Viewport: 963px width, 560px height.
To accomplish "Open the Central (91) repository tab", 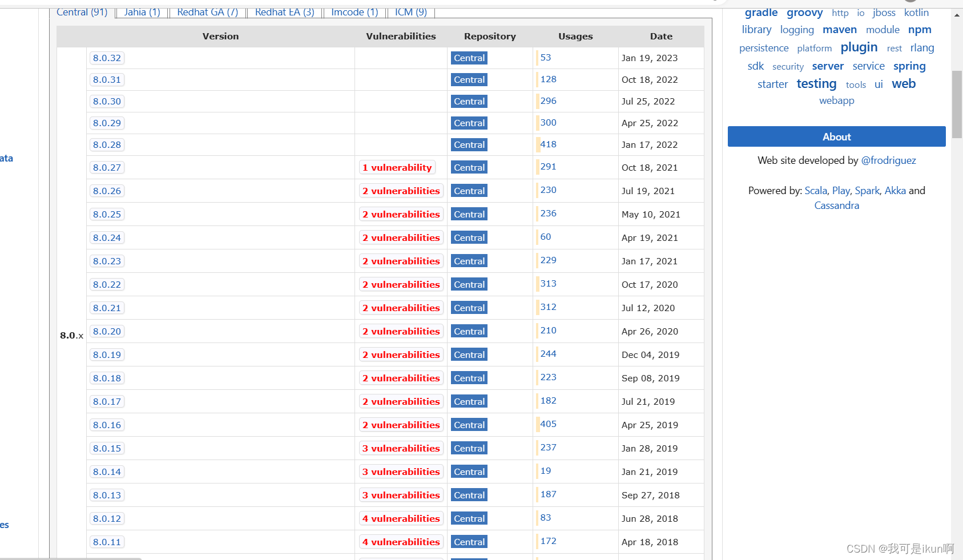I will pyautogui.click(x=82, y=13).
